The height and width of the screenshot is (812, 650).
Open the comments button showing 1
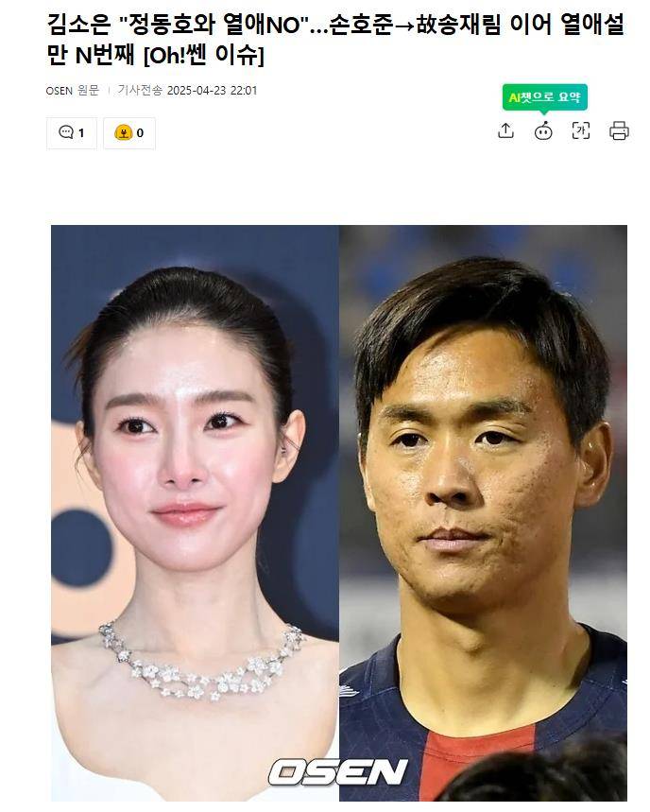pos(72,133)
